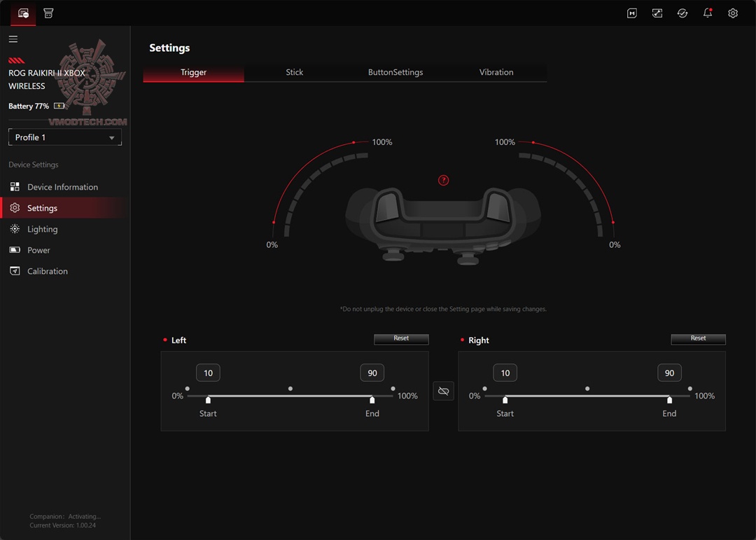
Task: Toggle the link triggers icon between sliders
Action: pyautogui.click(x=443, y=391)
